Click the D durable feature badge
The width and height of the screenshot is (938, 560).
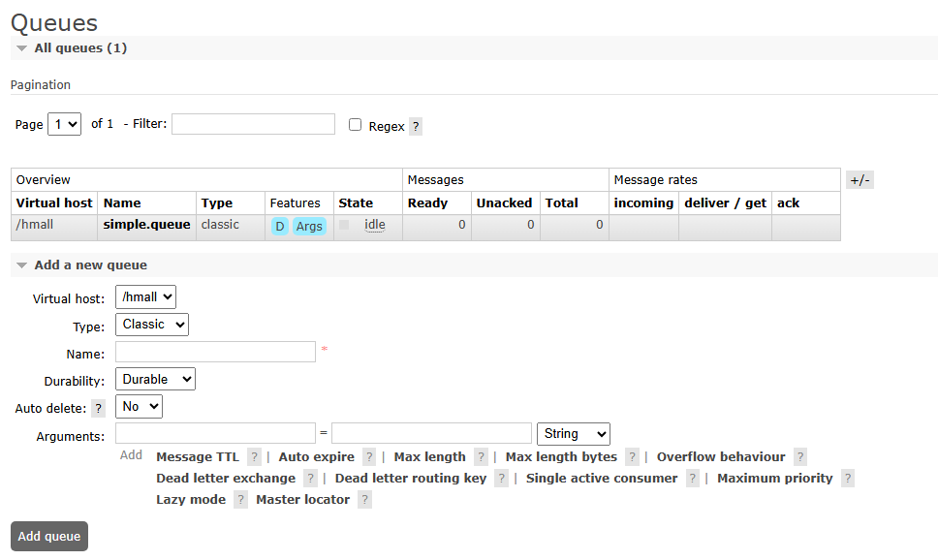coord(279,226)
